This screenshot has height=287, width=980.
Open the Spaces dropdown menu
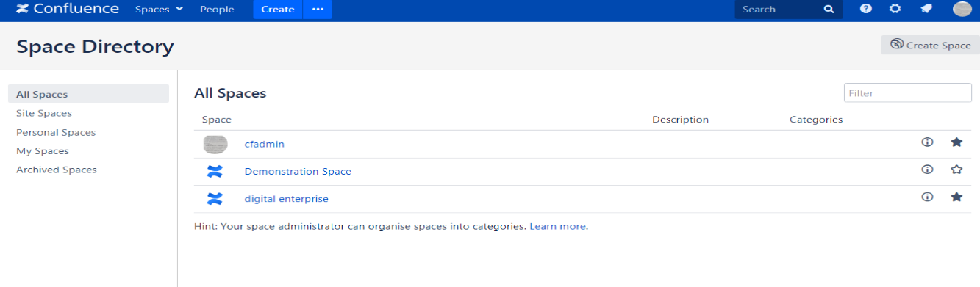(x=160, y=10)
